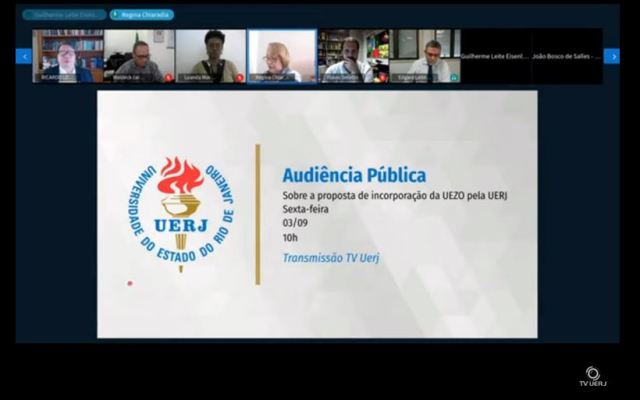Click the Transmissão TV Uerj text
This screenshot has width=640, height=400.
pos(331,258)
